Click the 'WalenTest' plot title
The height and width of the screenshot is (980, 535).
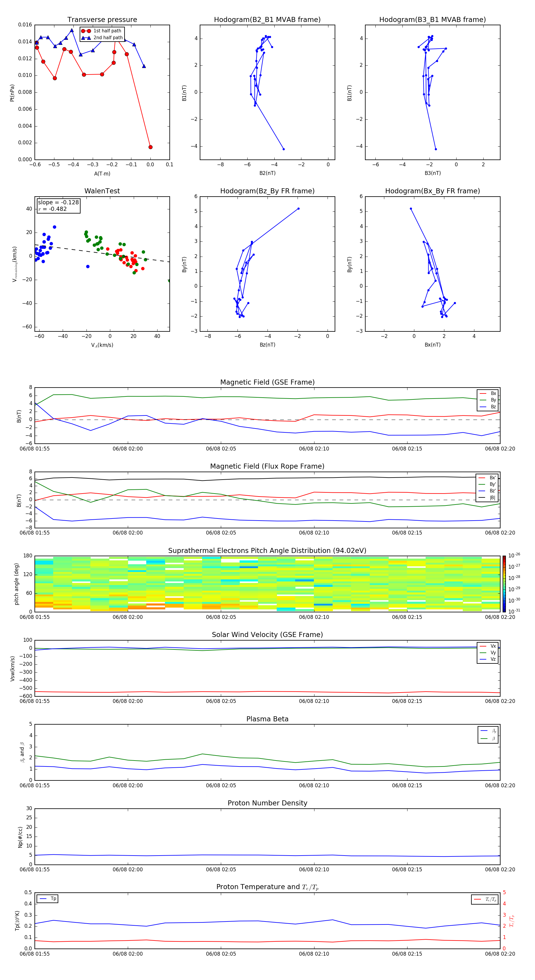pyautogui.click(x=102, y=191)
